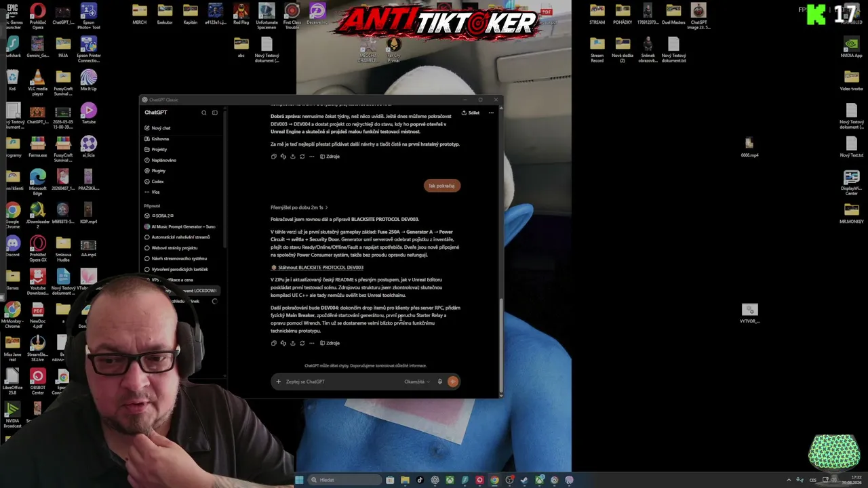
Task: Open the chat options three-dot menu
Action: (x=491, y=113)
